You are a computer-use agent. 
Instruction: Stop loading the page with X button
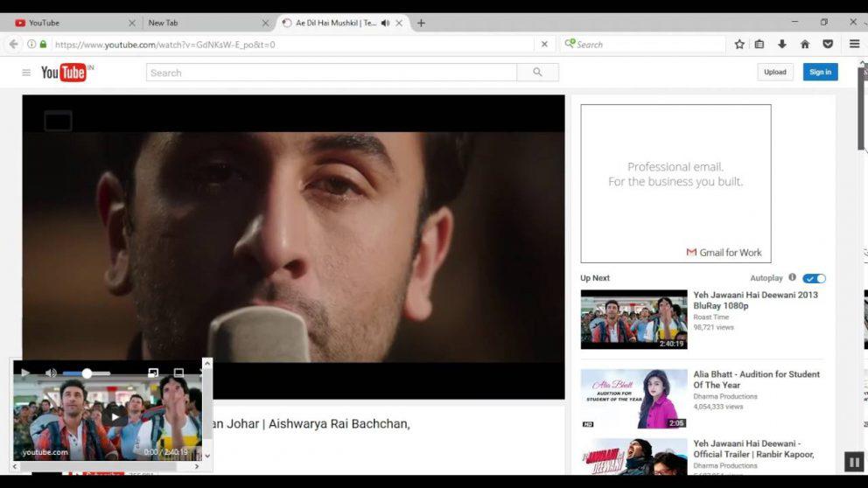[x=544, y=45]
